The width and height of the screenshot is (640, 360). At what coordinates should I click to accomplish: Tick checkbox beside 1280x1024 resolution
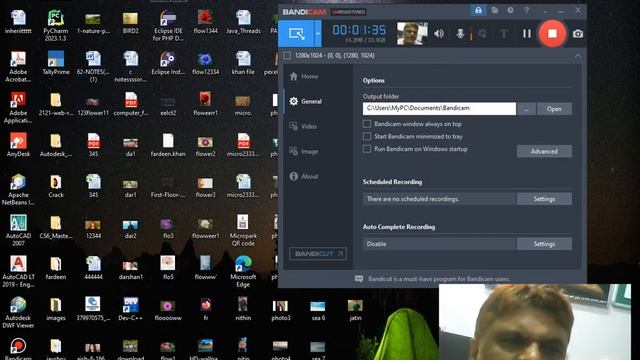tap(287, 55)
